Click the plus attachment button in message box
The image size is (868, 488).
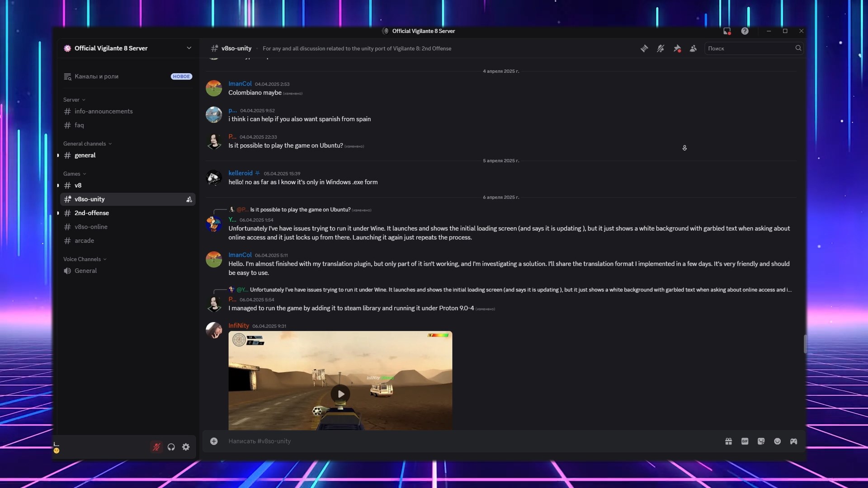click(214, 441)
